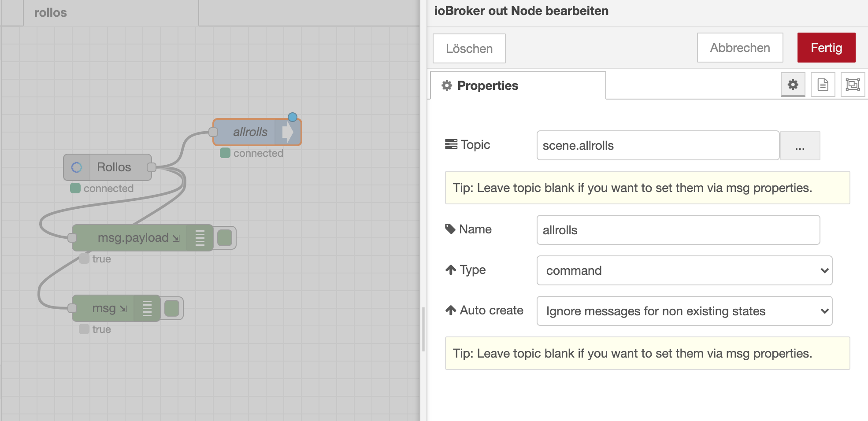This screenshot has width=868, height=421.
Task: Select the rollos flow tab
Action: pyautogui.click(x=111, y=13)
